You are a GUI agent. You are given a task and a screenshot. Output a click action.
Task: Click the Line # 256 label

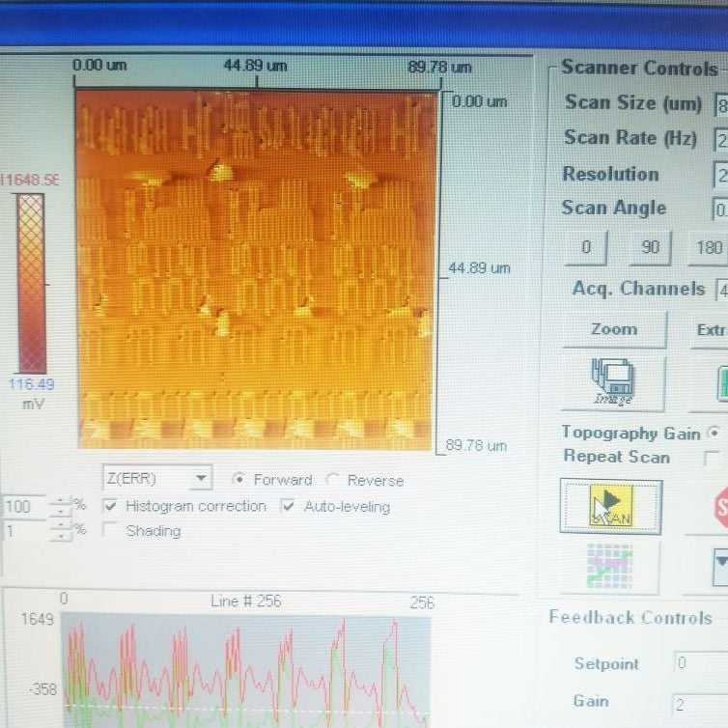coord(246,602)
